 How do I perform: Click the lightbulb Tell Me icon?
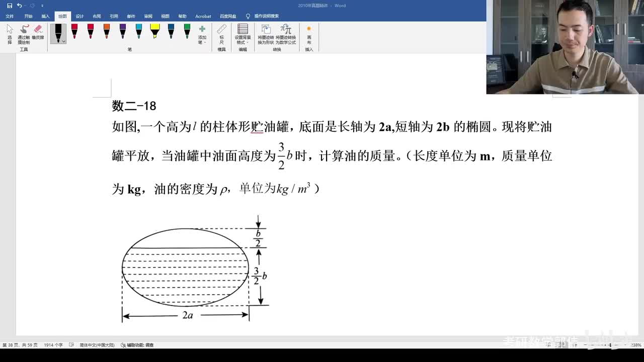pyautogui.click(x=248, y=16)
